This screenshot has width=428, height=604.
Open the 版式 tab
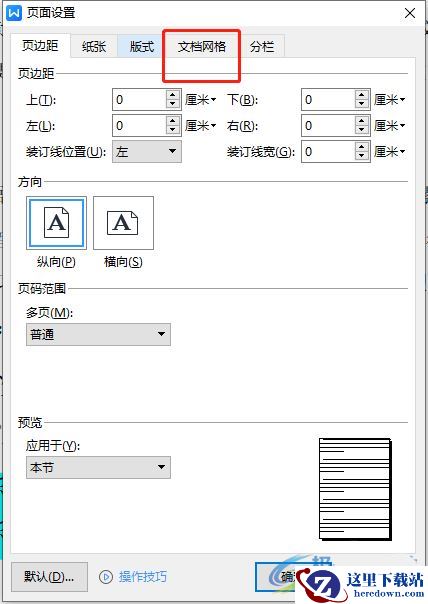[141, 47]
